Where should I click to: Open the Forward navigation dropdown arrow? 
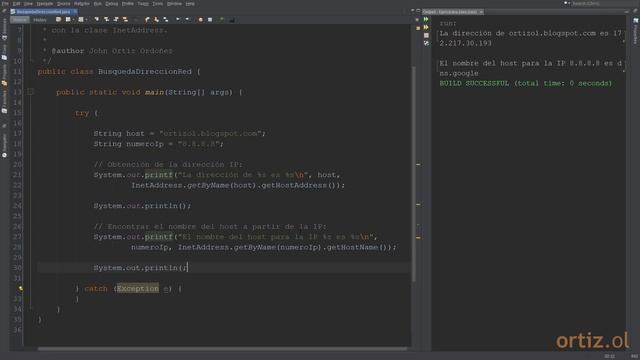[x=86, y=20]
